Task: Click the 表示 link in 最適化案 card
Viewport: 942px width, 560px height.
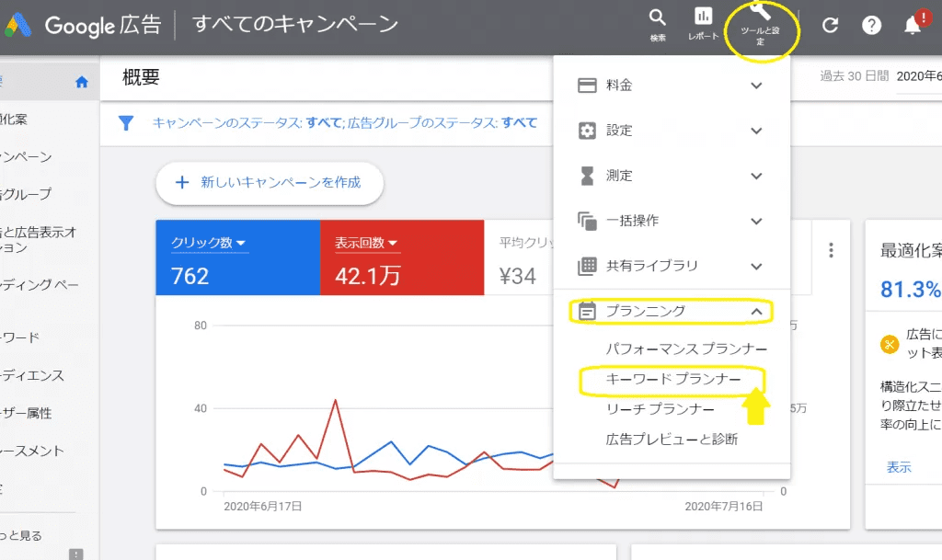Action: click(x=899, y=467)
